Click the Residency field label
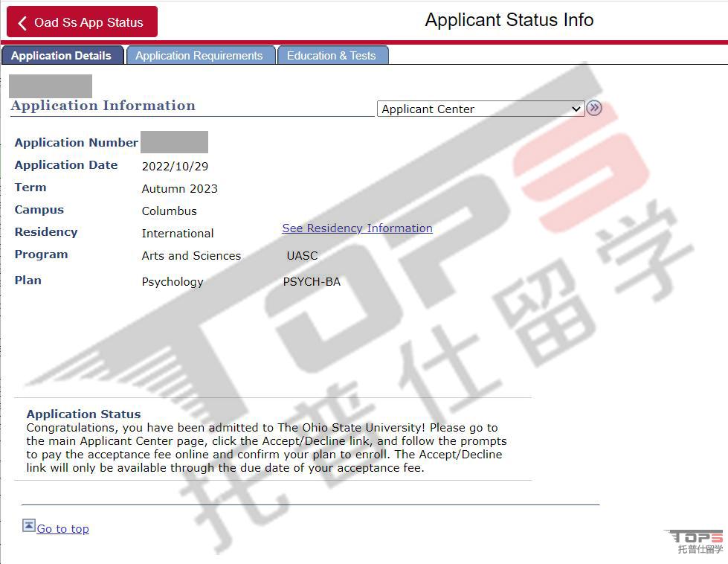Viewport: 728px width, 564px height. [x=46, y=232]
